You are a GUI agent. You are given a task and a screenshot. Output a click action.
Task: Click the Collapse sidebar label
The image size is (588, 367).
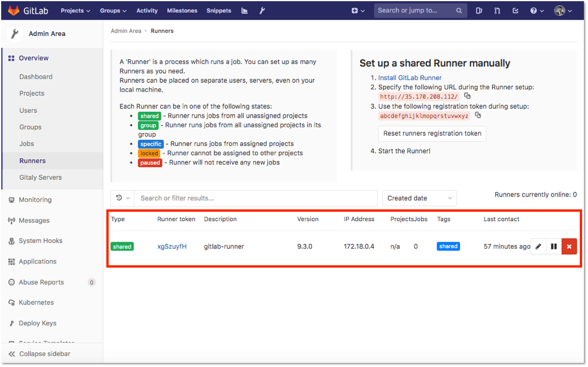click(x=45, y=354)
